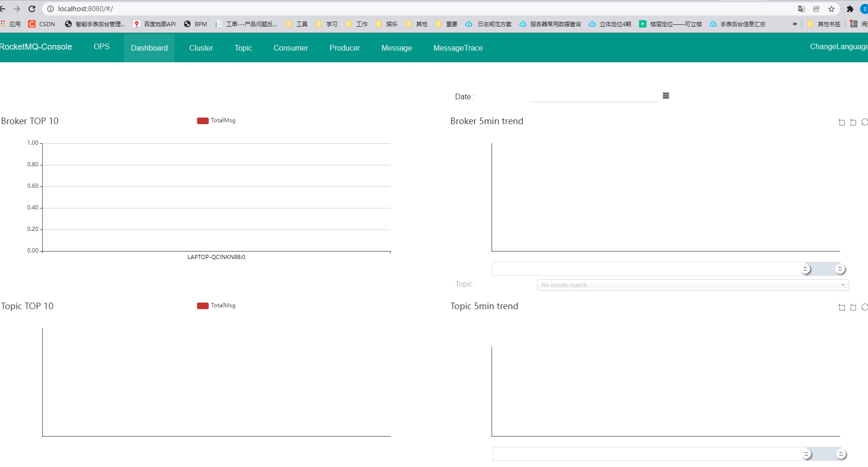868x467 pixels.
Task: Expand the Topic 'No results match' dropdown
Action: pos(693,285)
